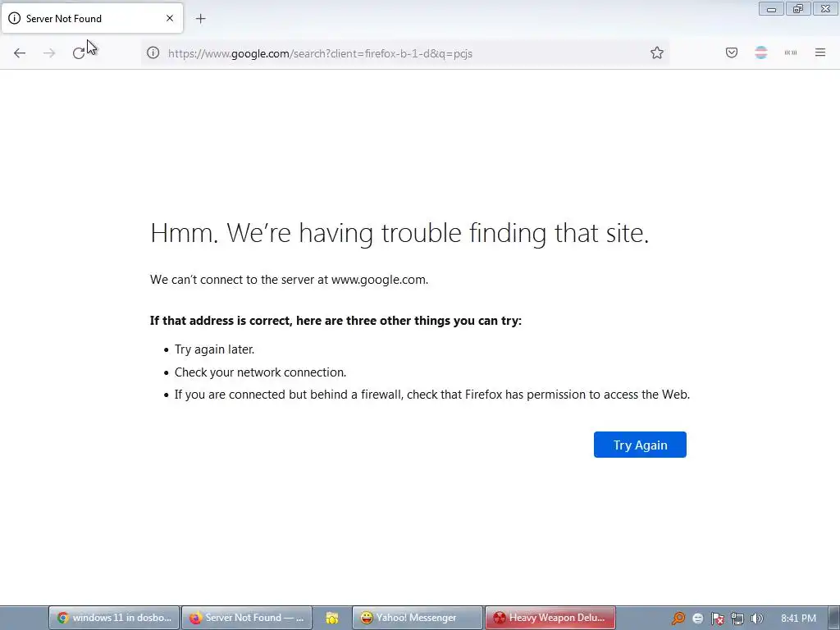
Task: Bookmark this page with the star
Action: [657, 53]
